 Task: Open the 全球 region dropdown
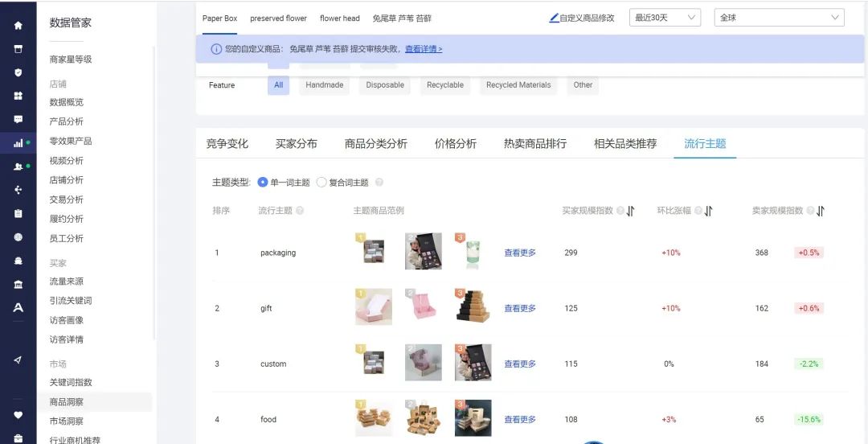[x=780, y=18]
